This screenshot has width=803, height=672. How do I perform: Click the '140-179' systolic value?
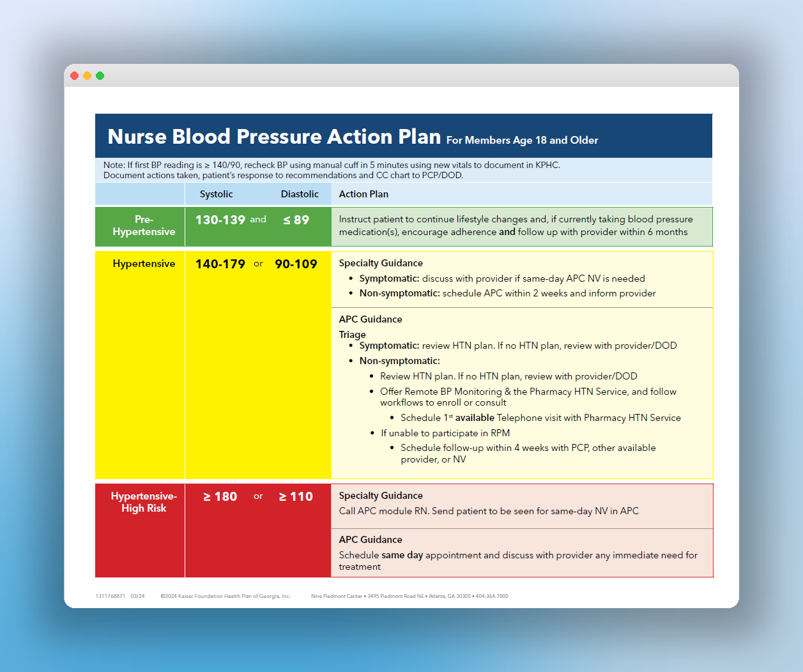pyautogui.click(x=220, y=264)
